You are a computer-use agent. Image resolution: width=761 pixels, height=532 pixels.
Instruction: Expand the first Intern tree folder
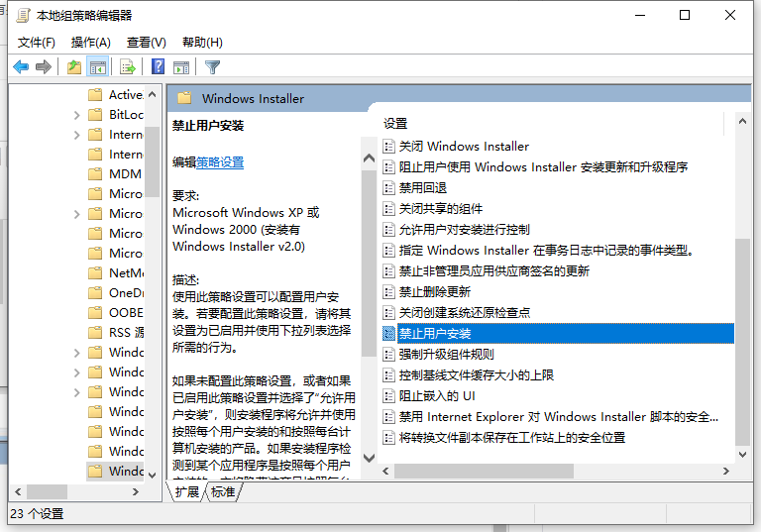pos(76,135)
